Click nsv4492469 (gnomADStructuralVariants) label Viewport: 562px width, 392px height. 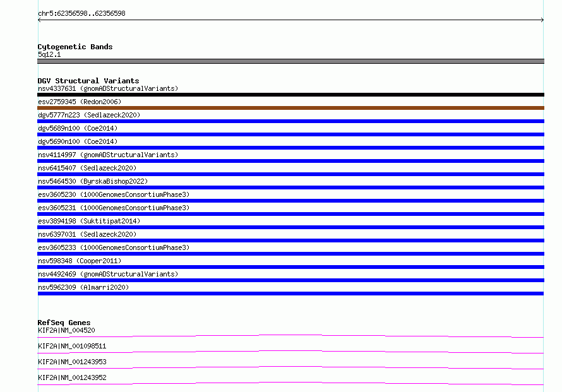[108, 274]
